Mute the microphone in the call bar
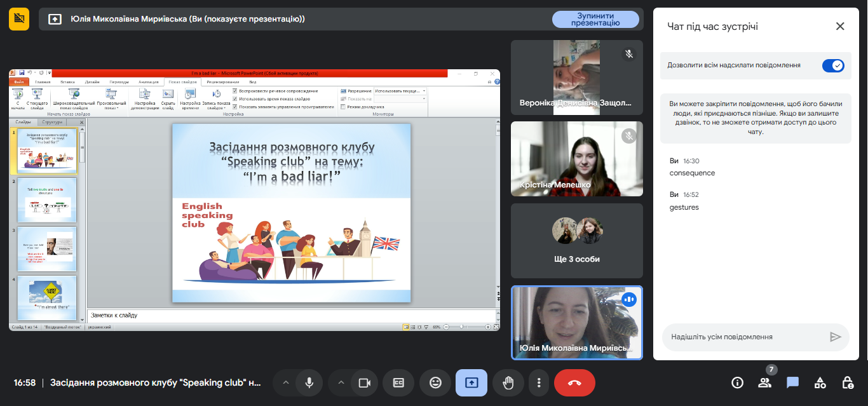868x406 pixels. [x=309, y=382]
